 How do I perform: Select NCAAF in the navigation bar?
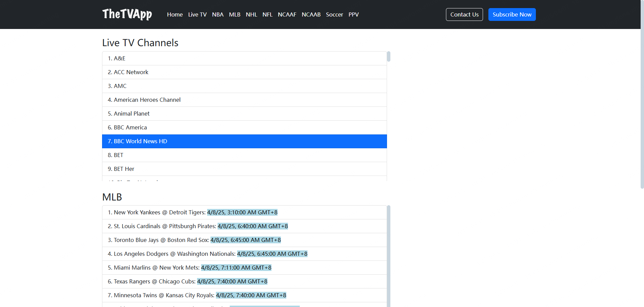click(287, 14)
